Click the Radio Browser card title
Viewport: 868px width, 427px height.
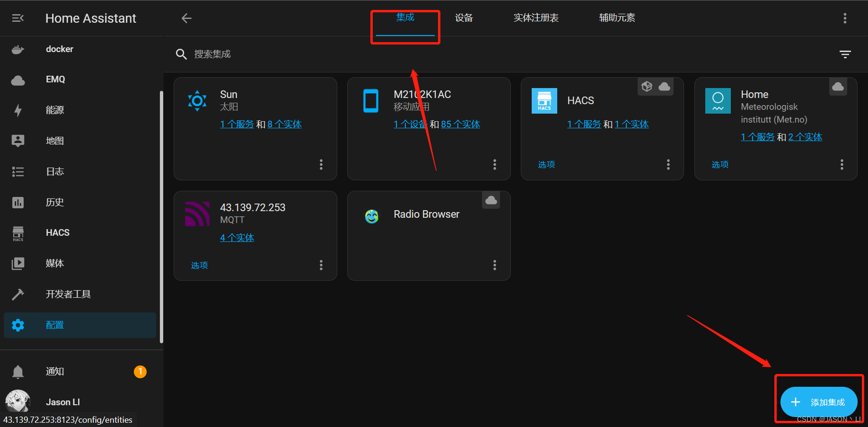click(426, 214)
